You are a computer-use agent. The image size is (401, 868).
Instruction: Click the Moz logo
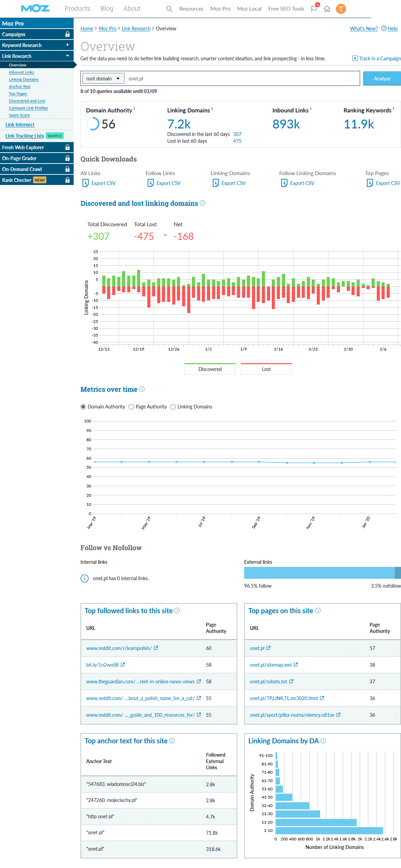35,9
